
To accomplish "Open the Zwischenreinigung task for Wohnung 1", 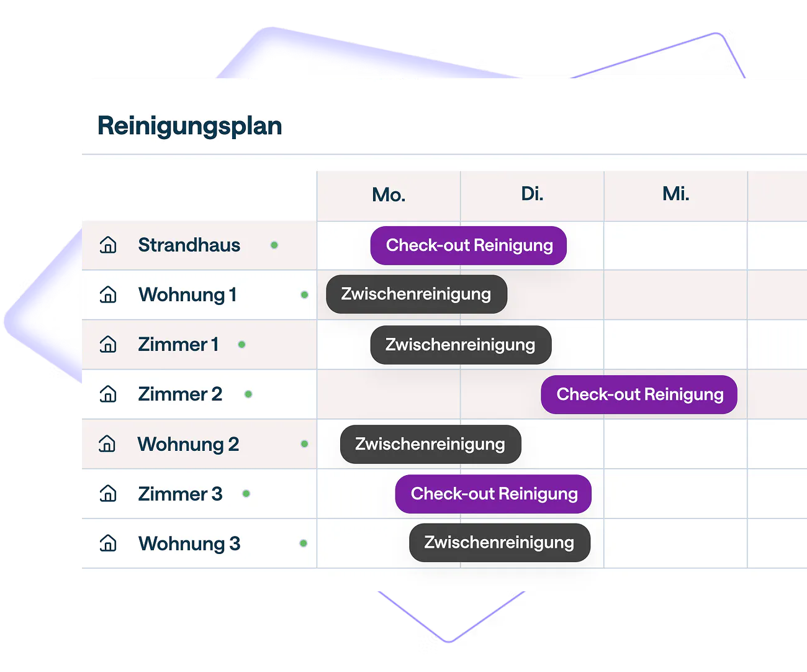I will coord(417,294).
